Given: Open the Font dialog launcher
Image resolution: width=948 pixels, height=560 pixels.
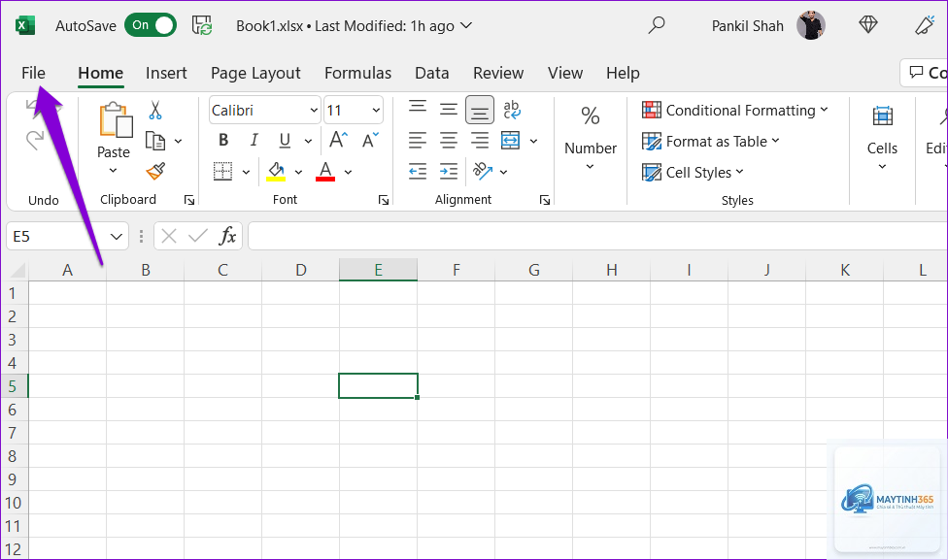Looking at the screenshot, I should click(384, 200).
